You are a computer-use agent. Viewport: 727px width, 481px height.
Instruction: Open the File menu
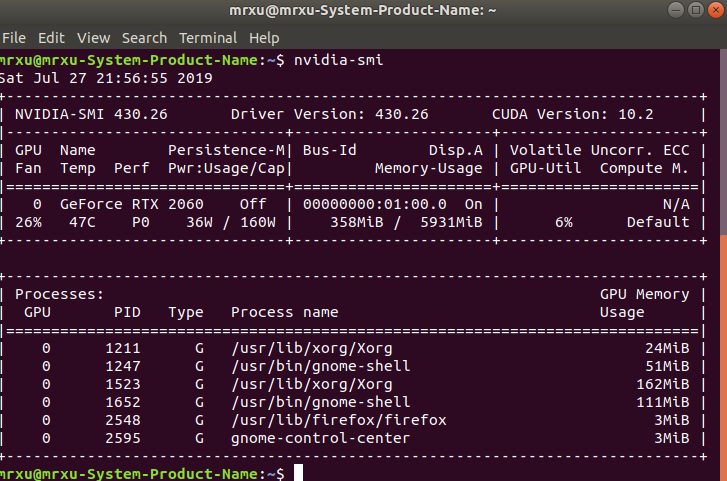point(14,38)
